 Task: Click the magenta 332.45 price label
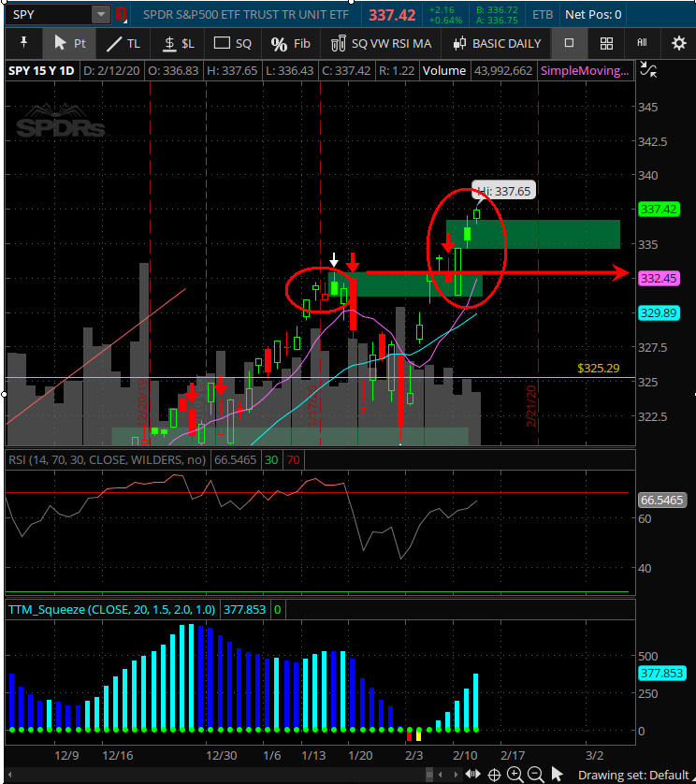pos(659,278)
